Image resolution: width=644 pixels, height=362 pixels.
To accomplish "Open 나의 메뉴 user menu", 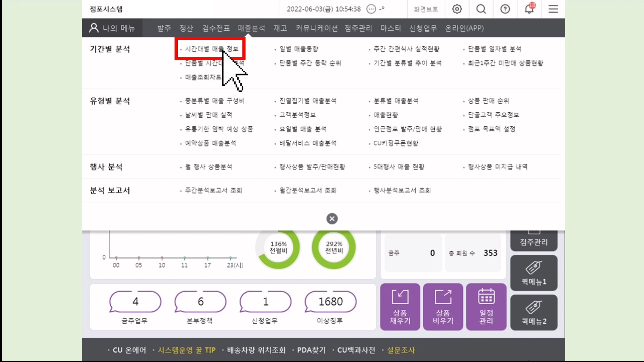I will pos(112,28).
